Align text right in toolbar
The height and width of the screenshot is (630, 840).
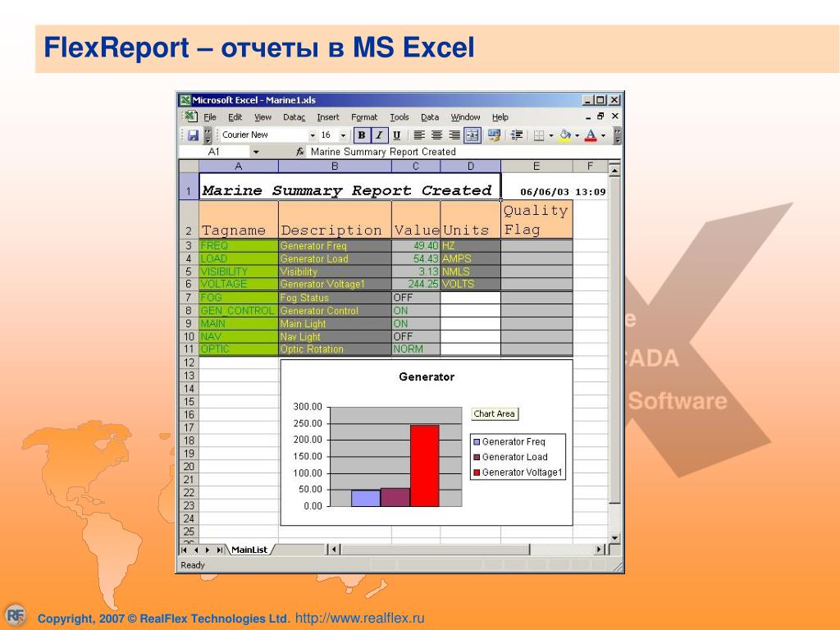(454, 135)
